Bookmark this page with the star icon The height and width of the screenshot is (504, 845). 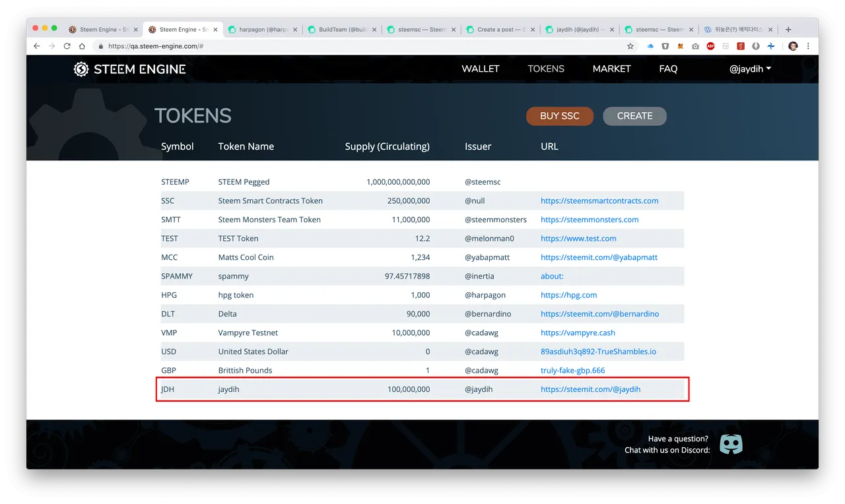pyautogui.click(x=630, y=46)
